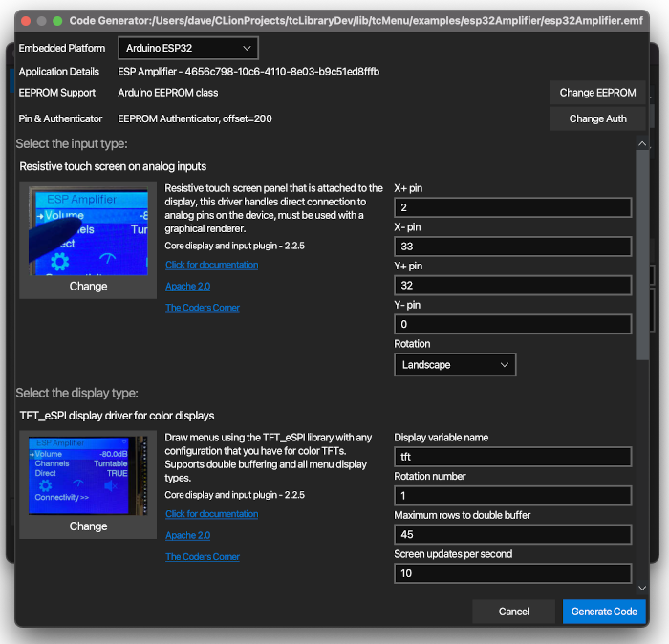The height and width of the screenshot is (644, 669).
Task: Change the input type plugin
Action: [x=88, y=286]
